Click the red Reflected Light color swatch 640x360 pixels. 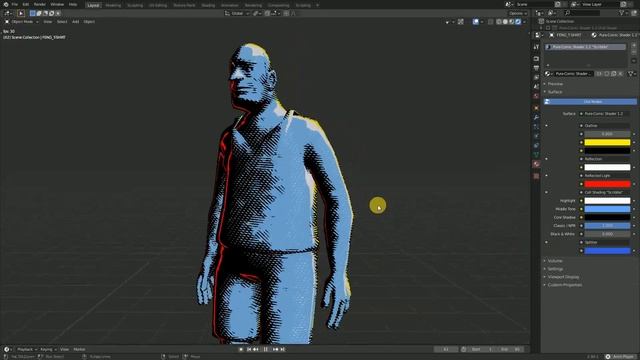607,184
